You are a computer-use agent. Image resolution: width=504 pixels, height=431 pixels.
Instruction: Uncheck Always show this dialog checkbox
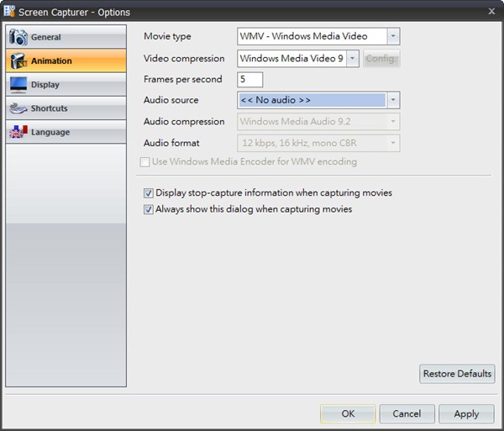[148, 209]
